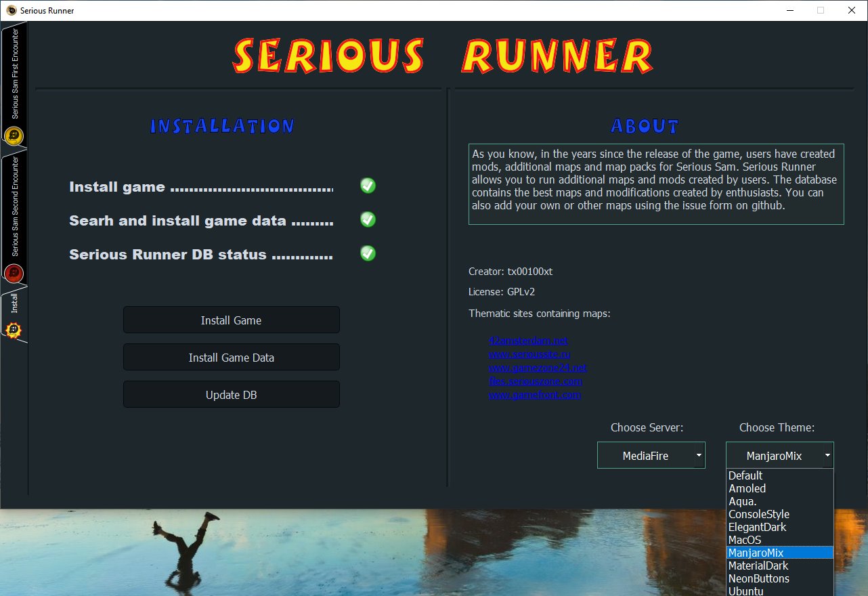Open the www.gamefront.com link

tap(534, 395)
